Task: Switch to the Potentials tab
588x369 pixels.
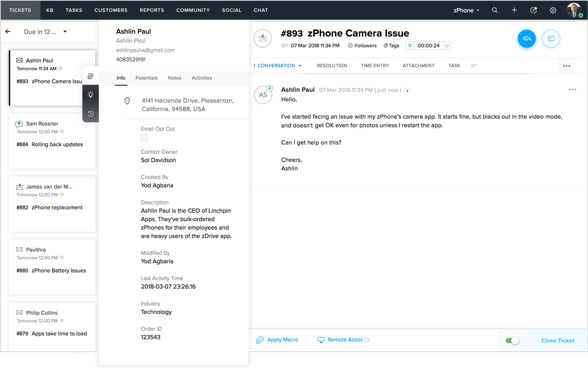Action: [x=146, y=78]
